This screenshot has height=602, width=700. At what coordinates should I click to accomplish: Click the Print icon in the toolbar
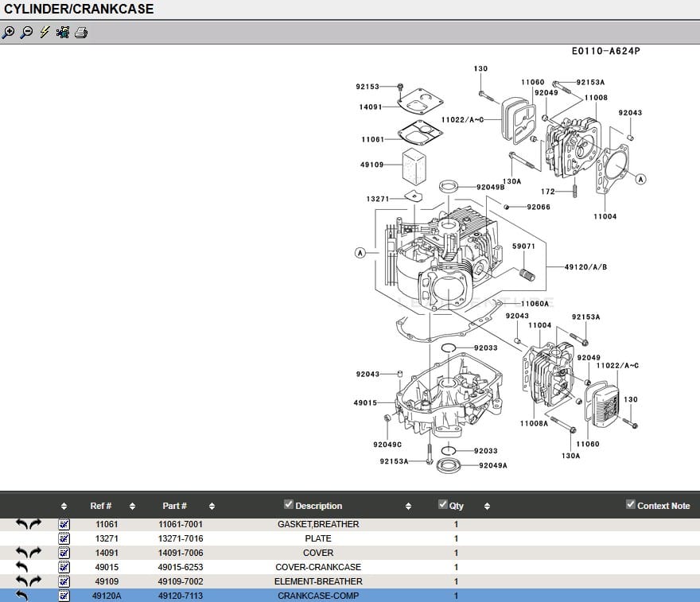pyautogui.click(x=80, y=33)
